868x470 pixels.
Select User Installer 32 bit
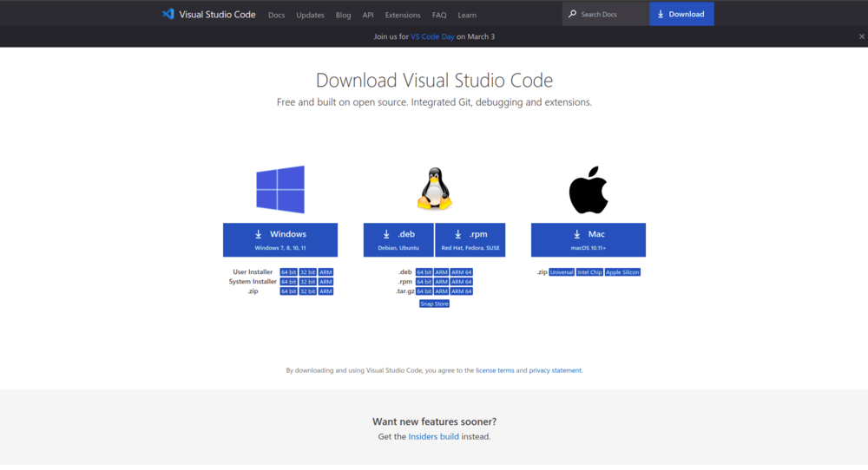(x=308, y=272)
